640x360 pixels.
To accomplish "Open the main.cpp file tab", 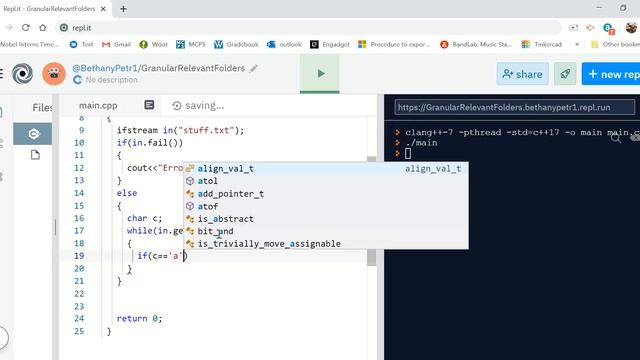I will [x=98, y=105].
